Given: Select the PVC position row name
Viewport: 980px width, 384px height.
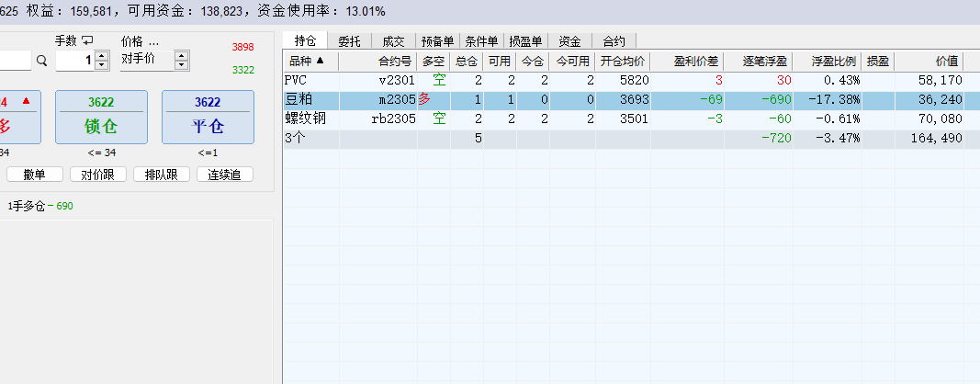Looking at the screenshot, I should click(x=296, y=80).
